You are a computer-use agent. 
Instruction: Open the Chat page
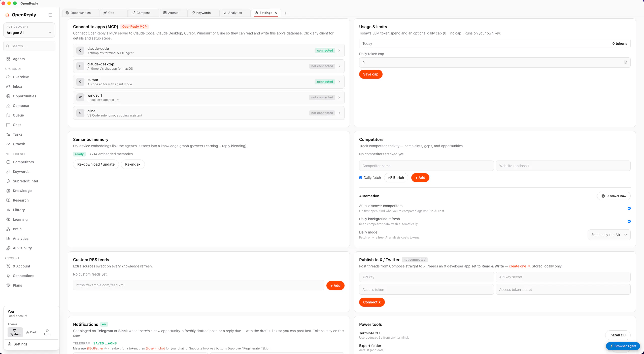coord(17,125)
